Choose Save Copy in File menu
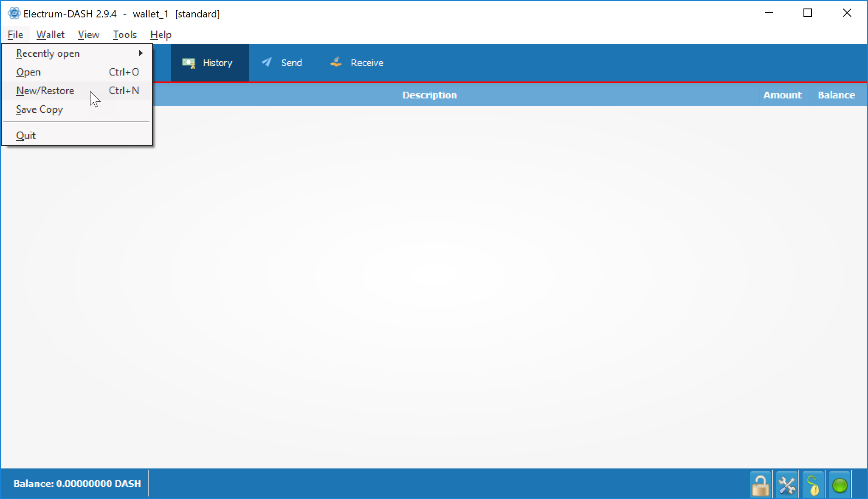Image resolution: width=868 pixels, height=499 pixels. (39, 109)
